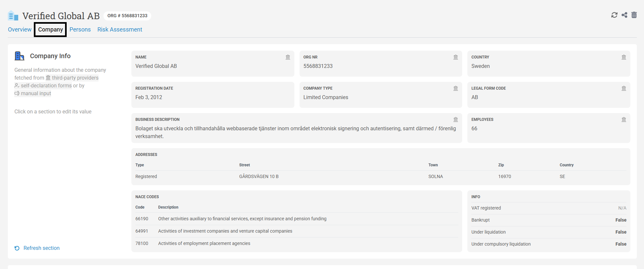Click the Company Info section heading
Image resolution: width=644 pixels, height=269 pixels.
(x=50, y=56)
